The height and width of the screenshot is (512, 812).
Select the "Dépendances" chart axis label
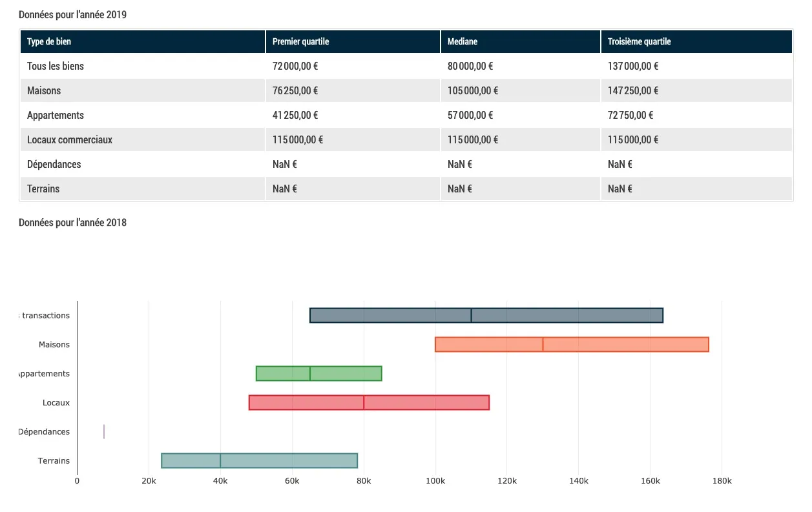[44, 432]
